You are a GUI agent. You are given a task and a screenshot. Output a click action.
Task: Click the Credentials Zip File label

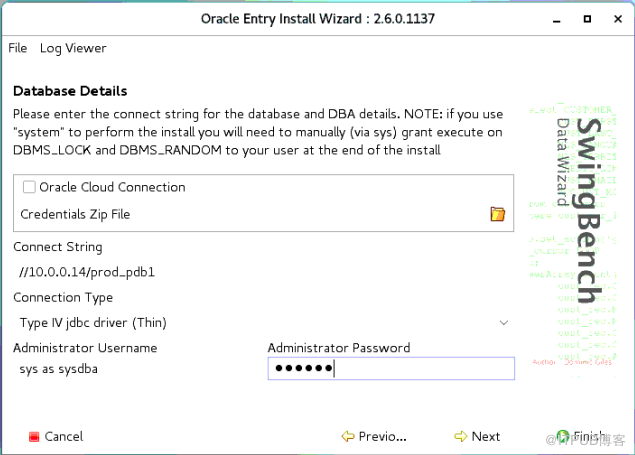pos(75,214)
